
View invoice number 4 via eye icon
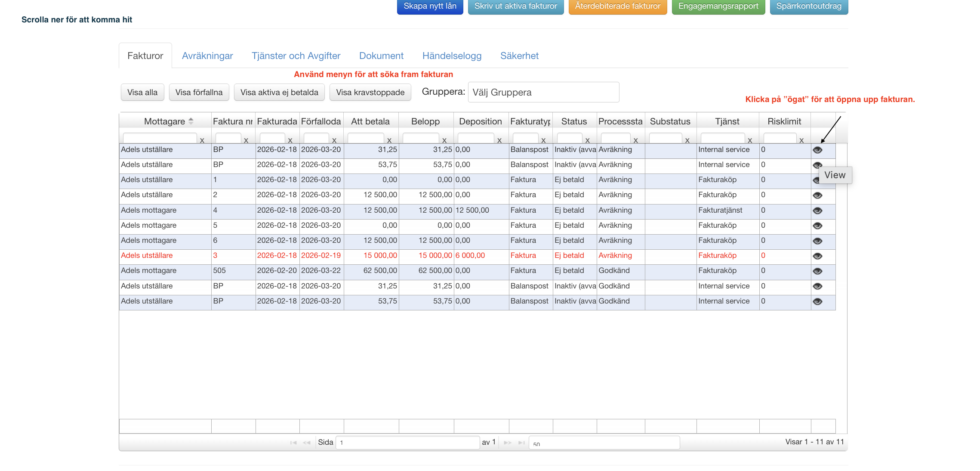tap(817, 211)
